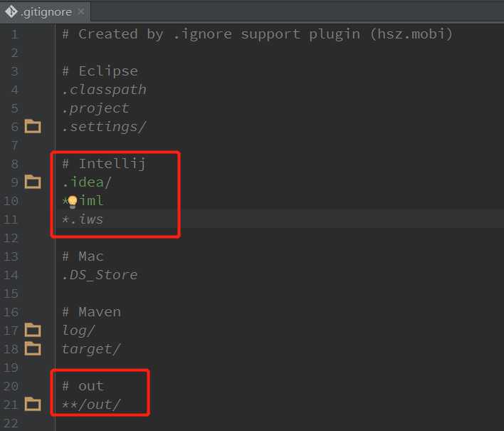Place cursor on *.iws line
The image size is (504, 431).
[x=83, y=219]
